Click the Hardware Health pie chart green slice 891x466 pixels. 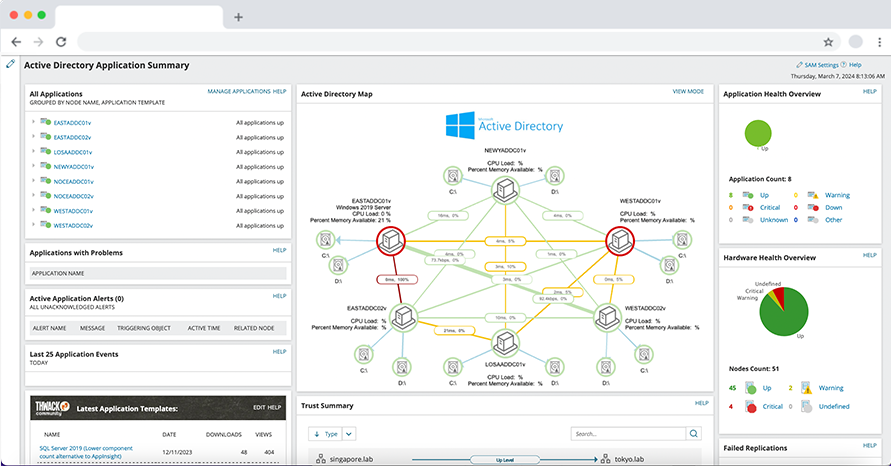click(x=785, y=317)
